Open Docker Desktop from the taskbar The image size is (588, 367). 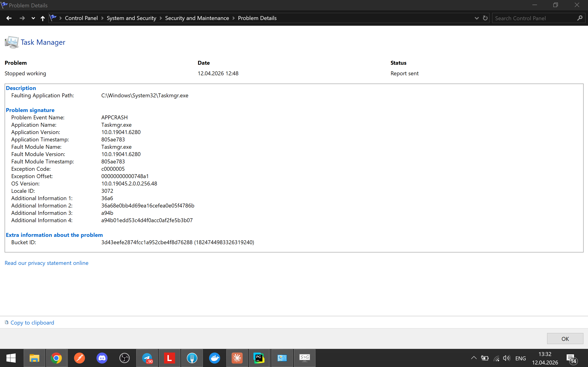click(x=215, y=358)
